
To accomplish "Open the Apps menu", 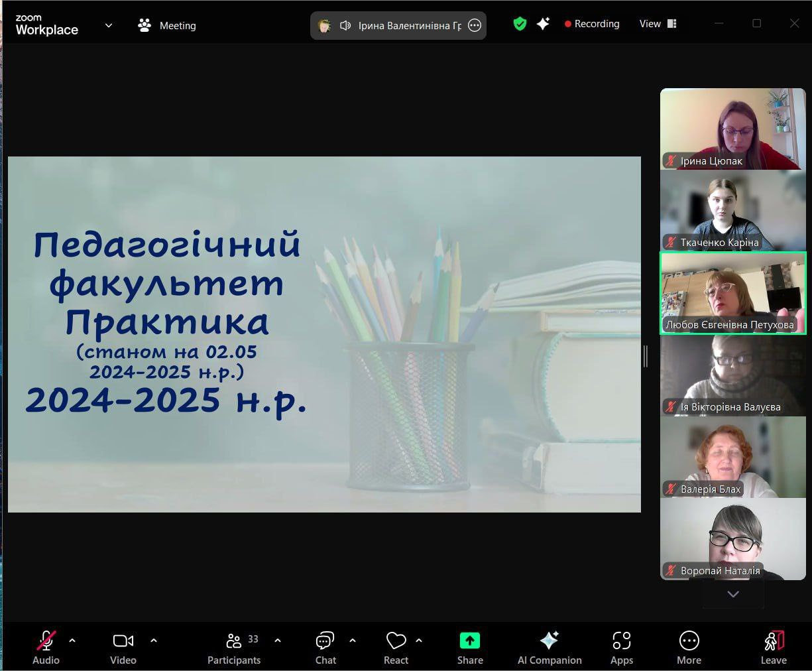I will [x=622, y=647].
